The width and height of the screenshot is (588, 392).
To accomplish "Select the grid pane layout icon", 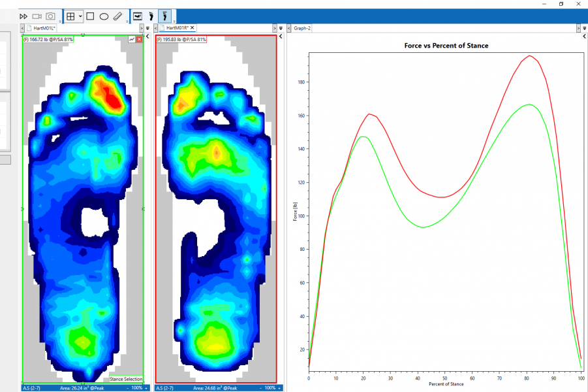I will click(70, 16).
